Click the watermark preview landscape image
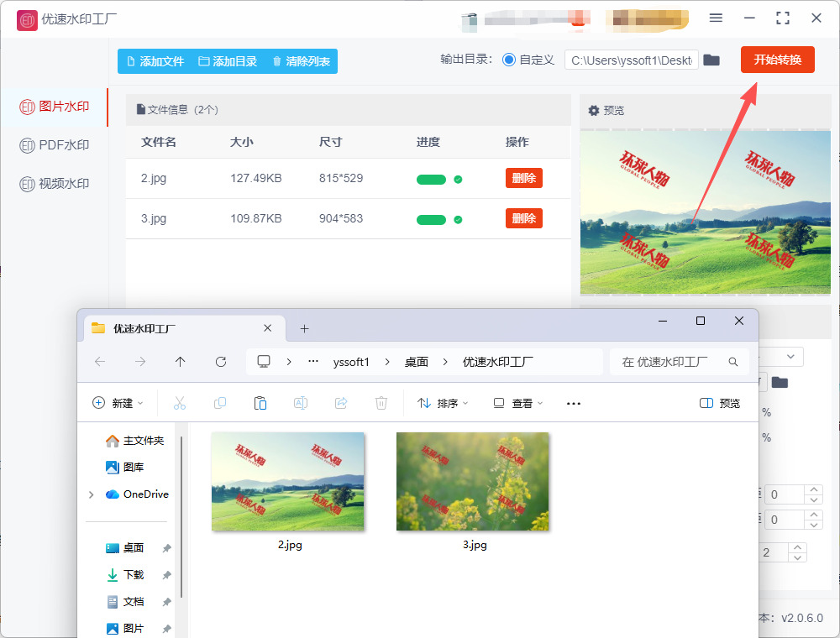Image resolution: width=840 pixels, height=638 pixels. coord(705,212)
